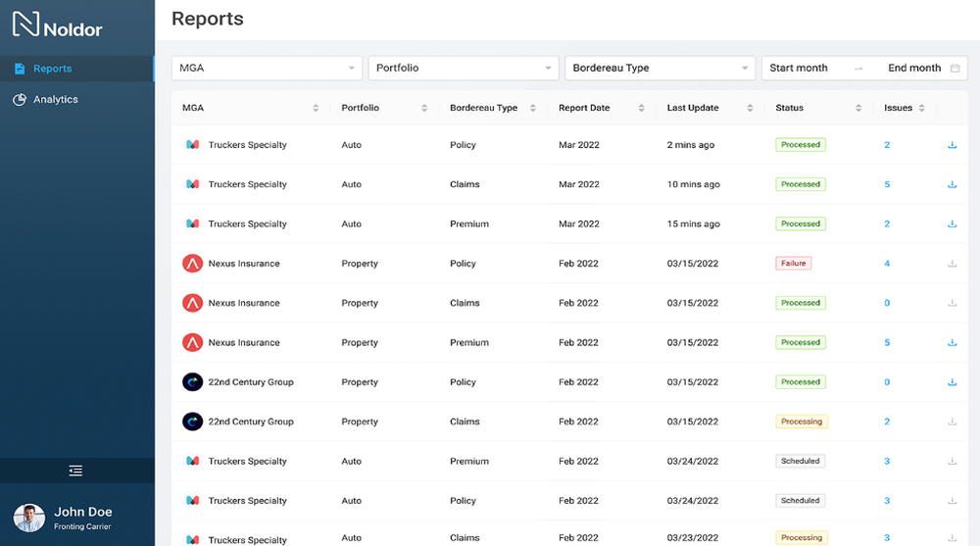
Task: Open issues count 2 for 22nd Century Claims
Action: (x=887, y=422)
